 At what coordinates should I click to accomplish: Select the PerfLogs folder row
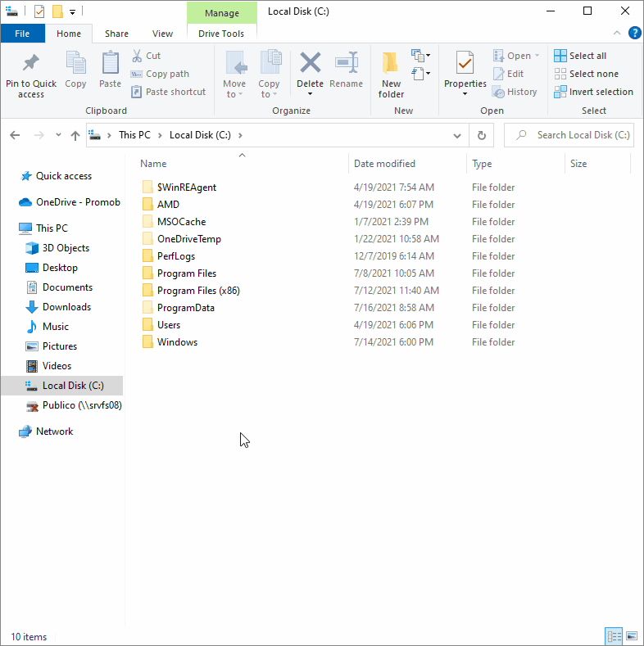pyautogui.click(x=176, y=256)
